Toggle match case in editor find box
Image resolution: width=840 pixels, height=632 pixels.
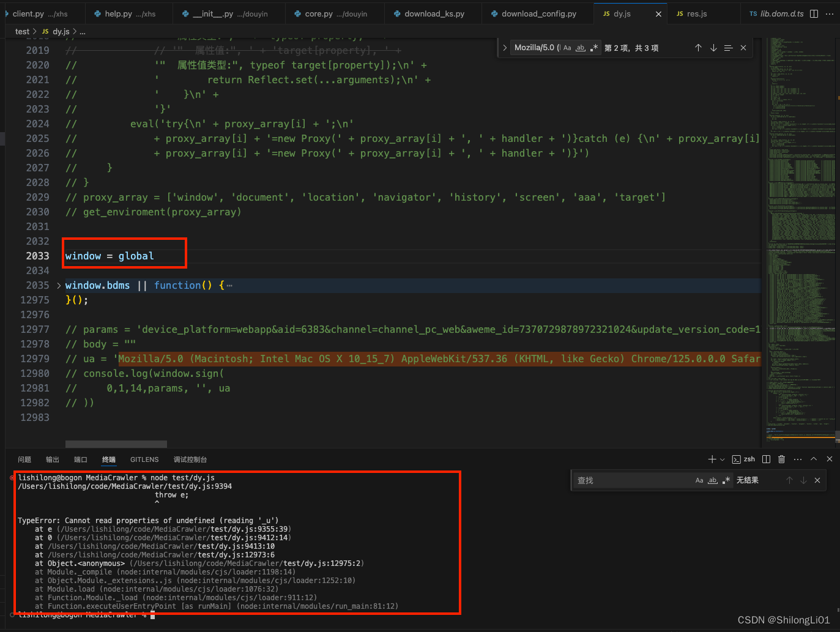pyautogui.click(x=567, y=48)
